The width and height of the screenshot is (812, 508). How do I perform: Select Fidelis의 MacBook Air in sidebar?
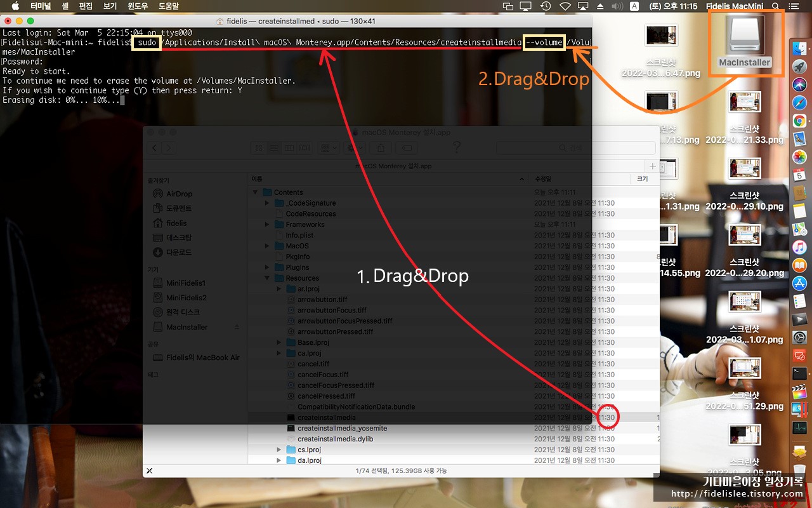(196, 358)
